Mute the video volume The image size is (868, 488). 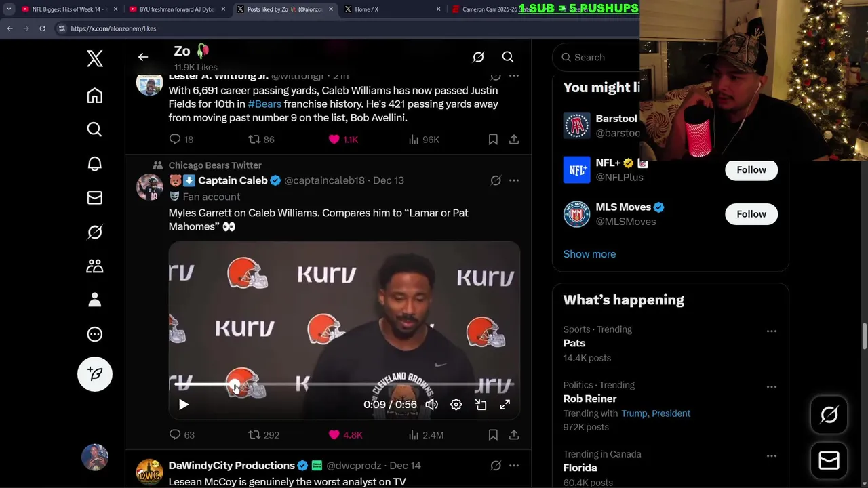(x=431, y=405)
